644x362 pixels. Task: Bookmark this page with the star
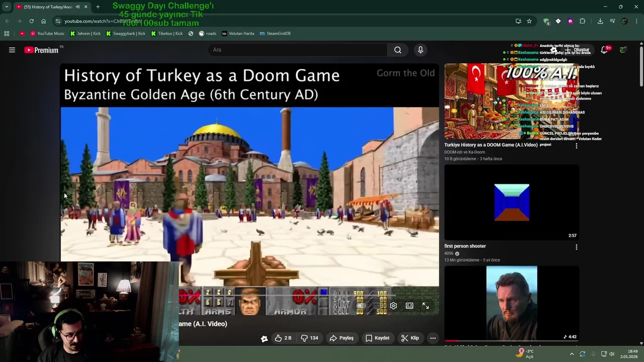coord(529,21)
